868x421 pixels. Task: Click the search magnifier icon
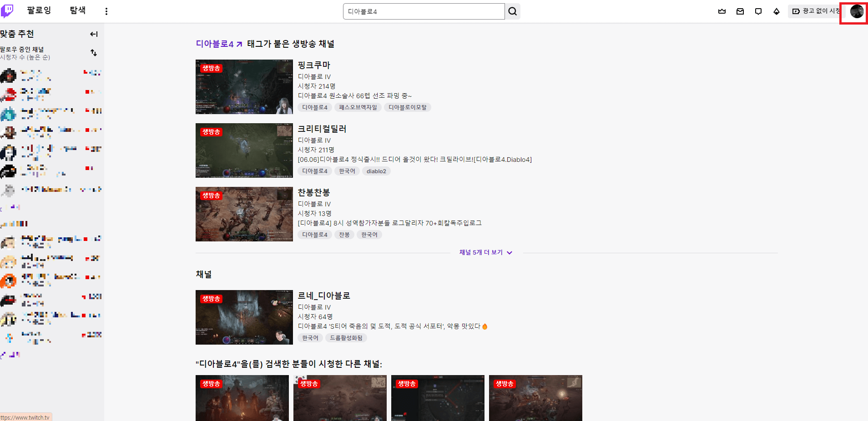[x=512, y=11]
